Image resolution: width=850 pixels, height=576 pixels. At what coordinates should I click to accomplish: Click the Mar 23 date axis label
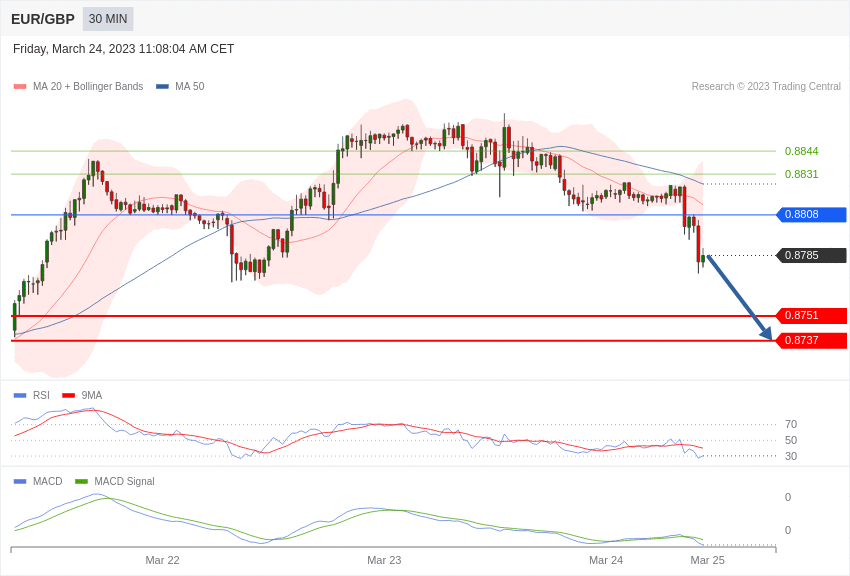[x=384, y=560]
